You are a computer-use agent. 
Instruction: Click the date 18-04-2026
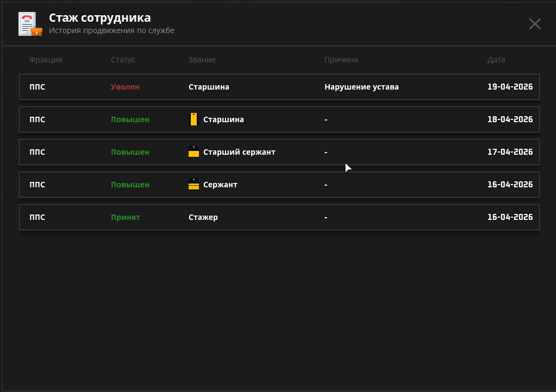pos(510,119)
